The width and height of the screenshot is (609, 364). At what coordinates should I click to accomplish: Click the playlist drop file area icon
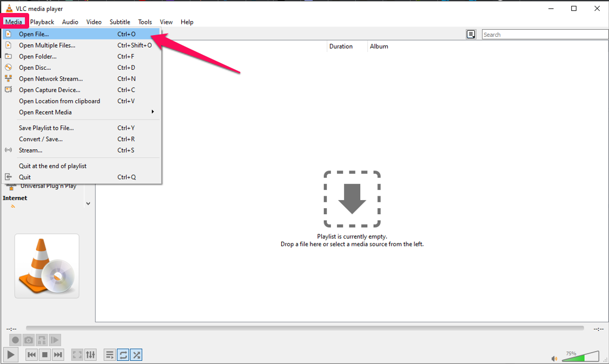(352, 199)
